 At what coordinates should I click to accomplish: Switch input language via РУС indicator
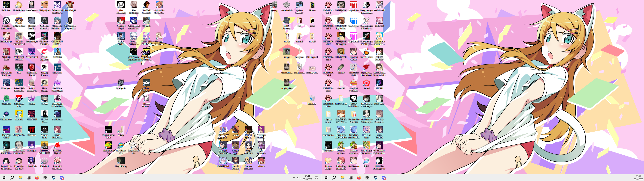[x=299, y=178]
